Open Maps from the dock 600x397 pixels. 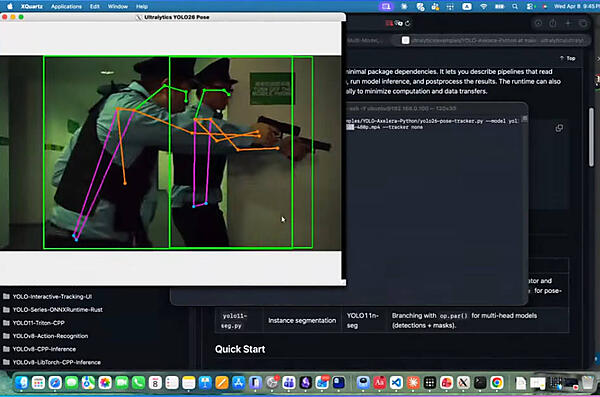click(x=88, y=382)
